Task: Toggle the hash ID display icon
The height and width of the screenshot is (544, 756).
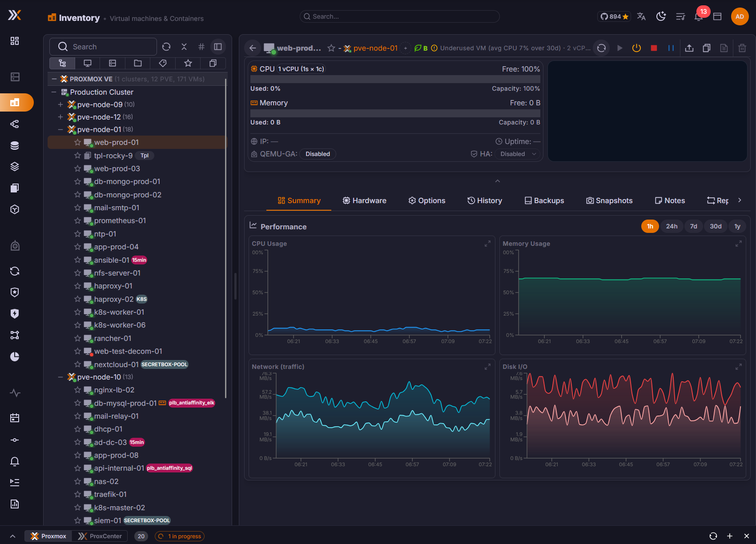Action: tap(201, 47)
